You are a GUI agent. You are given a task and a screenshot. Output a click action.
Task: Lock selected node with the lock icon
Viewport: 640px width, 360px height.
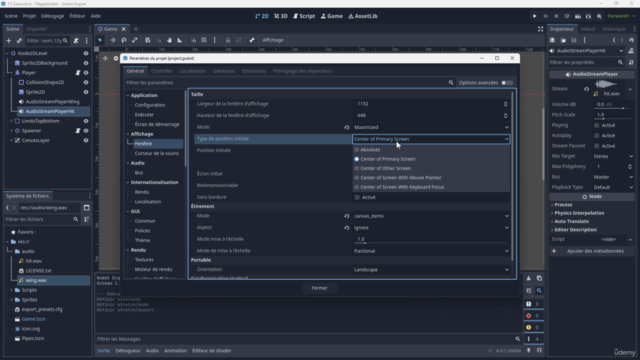pyautogui.click(x=228, y=40)
